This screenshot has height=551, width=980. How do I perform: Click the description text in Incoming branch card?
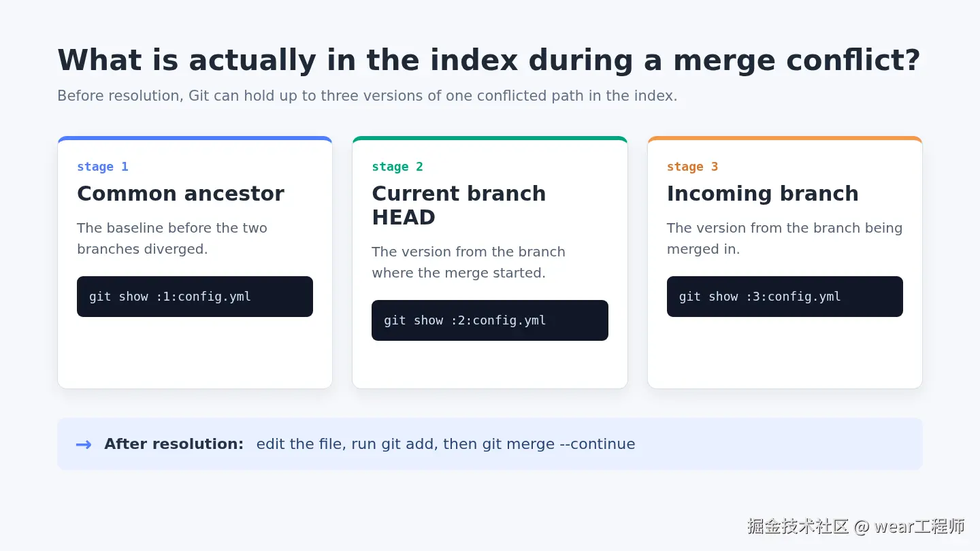click(x=785, y=238)
